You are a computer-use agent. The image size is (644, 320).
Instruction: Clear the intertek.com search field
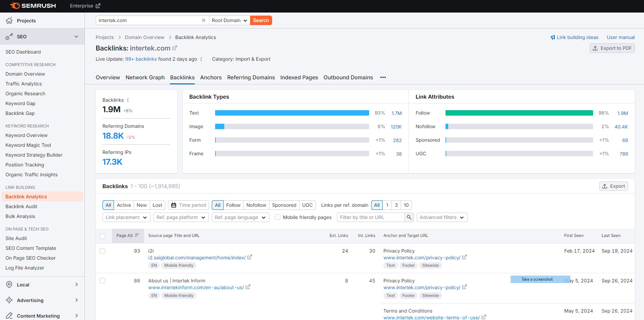(x=204, y=20)
